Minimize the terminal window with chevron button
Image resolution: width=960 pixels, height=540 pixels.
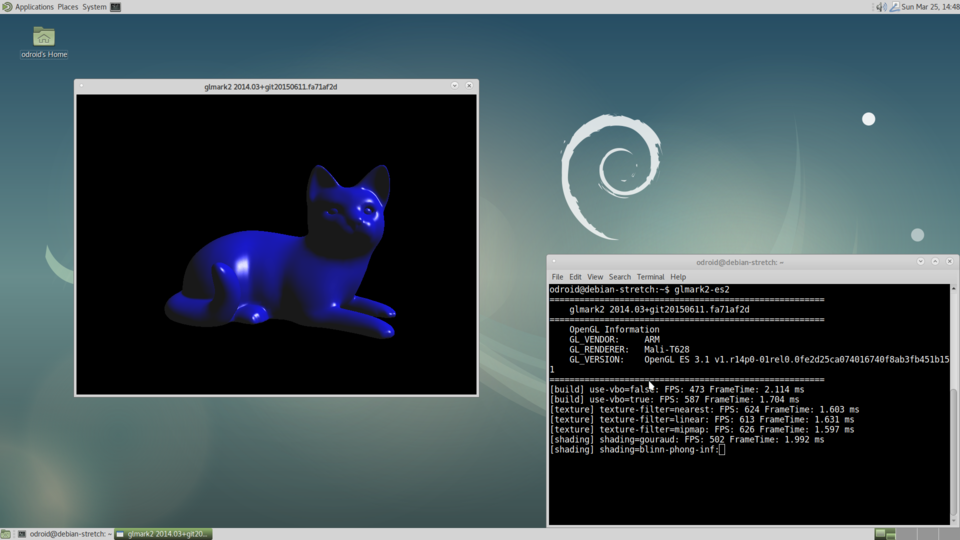pos(920,261)
